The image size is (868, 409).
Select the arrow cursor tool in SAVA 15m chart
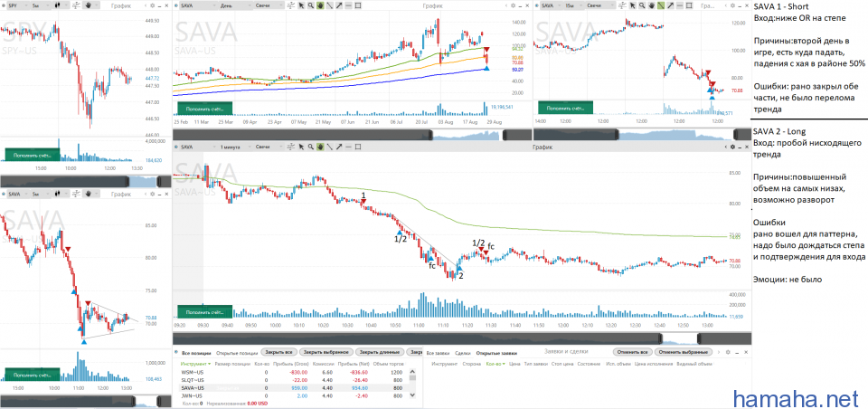pyautogui.click(x=633, y=5)
